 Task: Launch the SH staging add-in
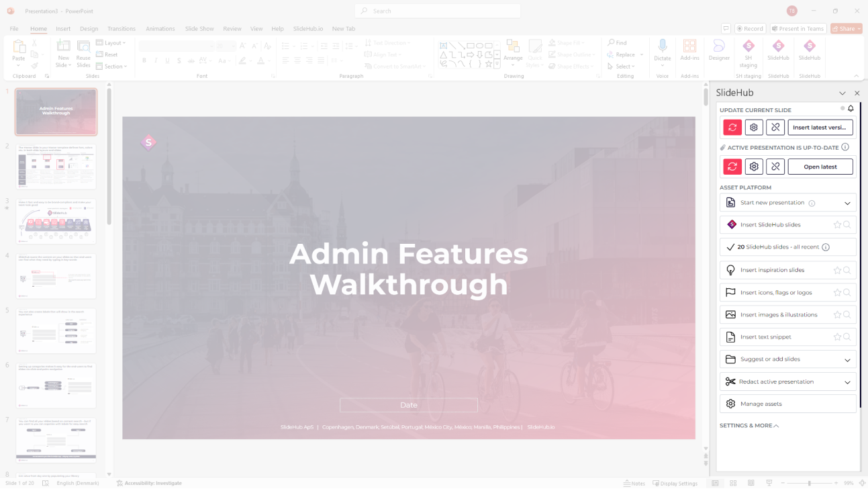click(748, 52)
